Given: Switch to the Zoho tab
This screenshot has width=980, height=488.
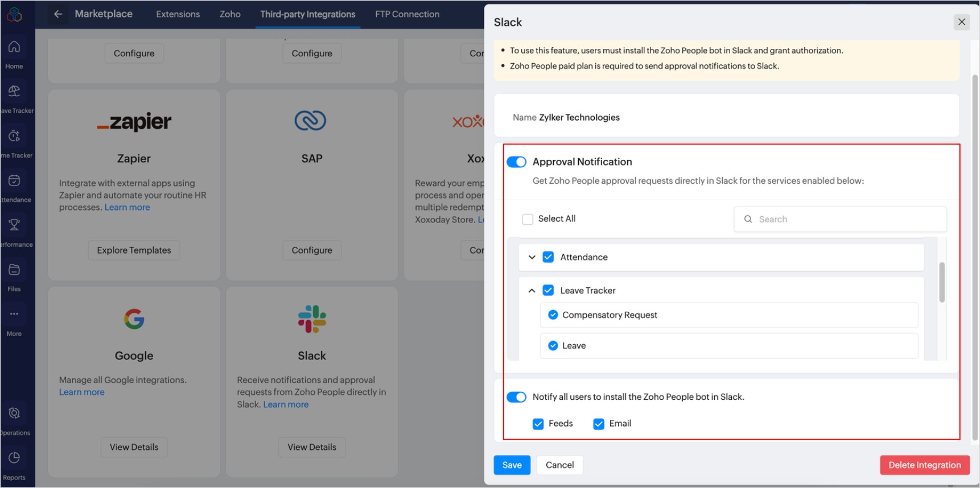Looking at the screenshot, I should click(x=230, y=14).
